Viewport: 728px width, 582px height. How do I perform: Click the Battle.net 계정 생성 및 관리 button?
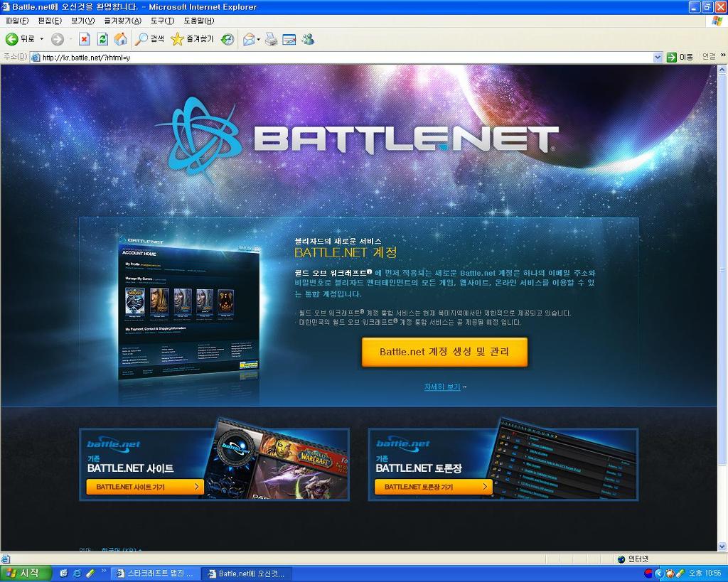point(444,352)
